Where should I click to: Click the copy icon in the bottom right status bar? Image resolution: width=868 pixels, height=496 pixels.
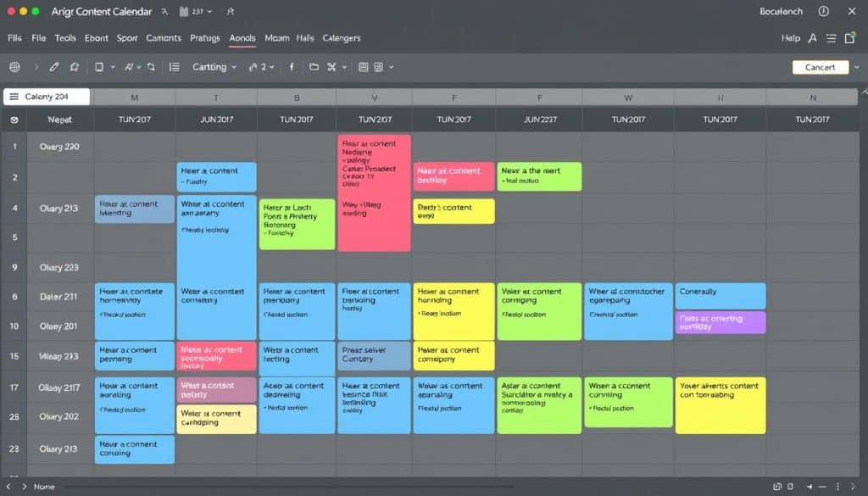point(777,487)
